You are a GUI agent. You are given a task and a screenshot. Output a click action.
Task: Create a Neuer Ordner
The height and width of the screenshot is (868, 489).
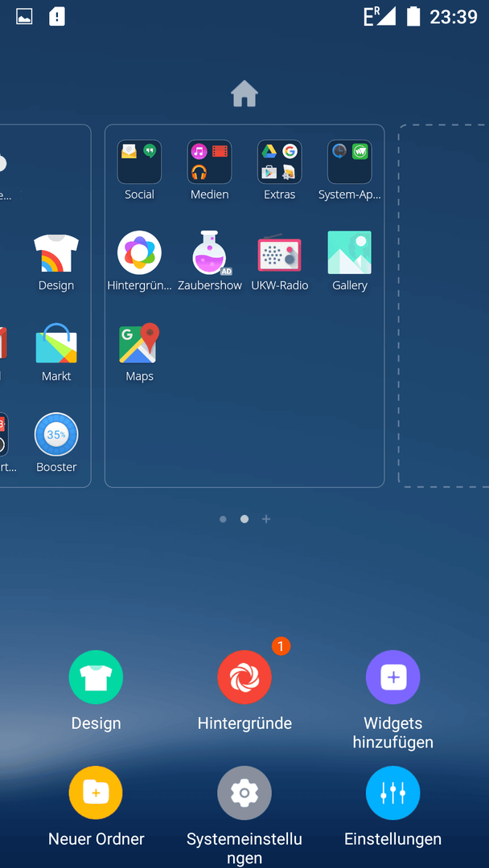tap(96, 792)
